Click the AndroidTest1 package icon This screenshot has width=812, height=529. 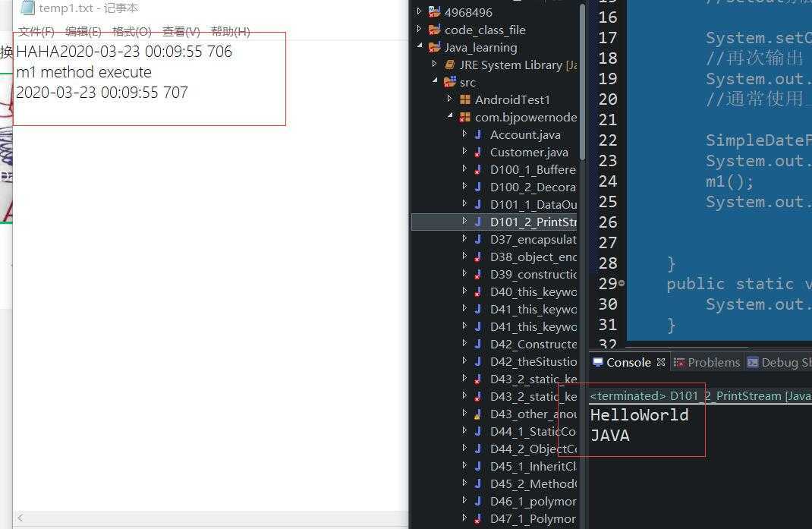click(465, 99)
